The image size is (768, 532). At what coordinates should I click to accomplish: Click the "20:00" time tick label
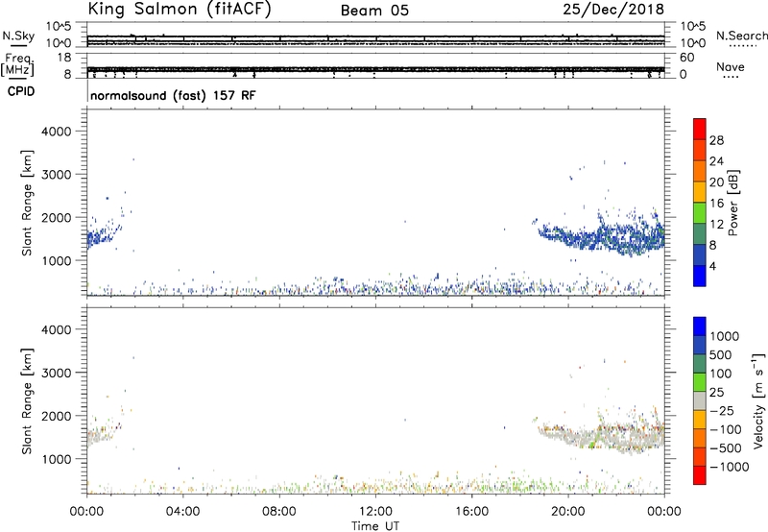click(x=568, y=512)
